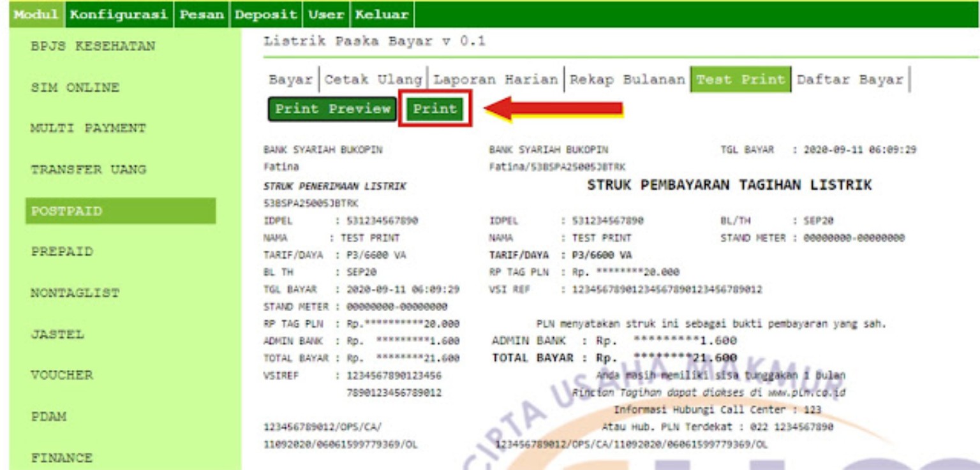
Task: Open the JASTEL module
Action: 57,334
